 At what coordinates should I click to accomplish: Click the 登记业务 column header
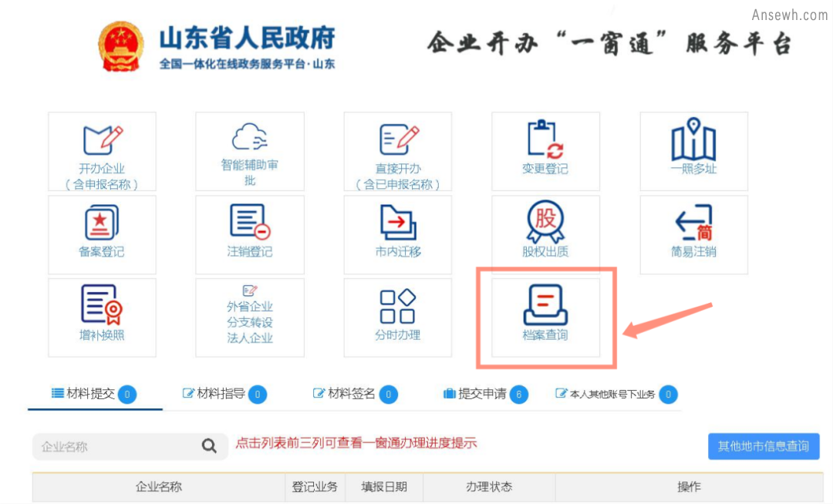coord(315,487)
